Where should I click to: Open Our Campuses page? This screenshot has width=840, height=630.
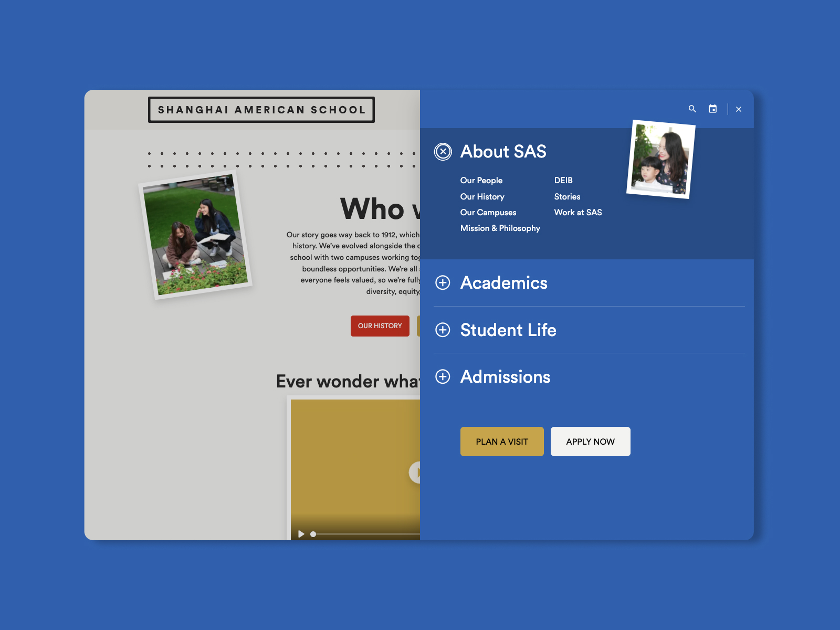tap(488, 213)
